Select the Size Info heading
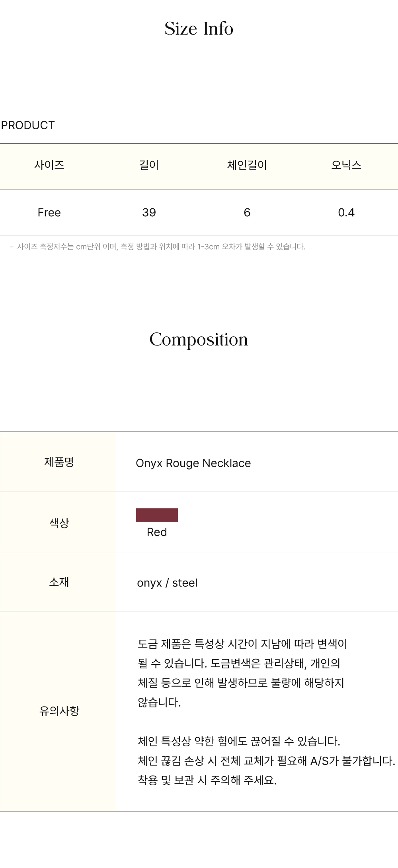This screenshot has width=398, height=868. 199,29
